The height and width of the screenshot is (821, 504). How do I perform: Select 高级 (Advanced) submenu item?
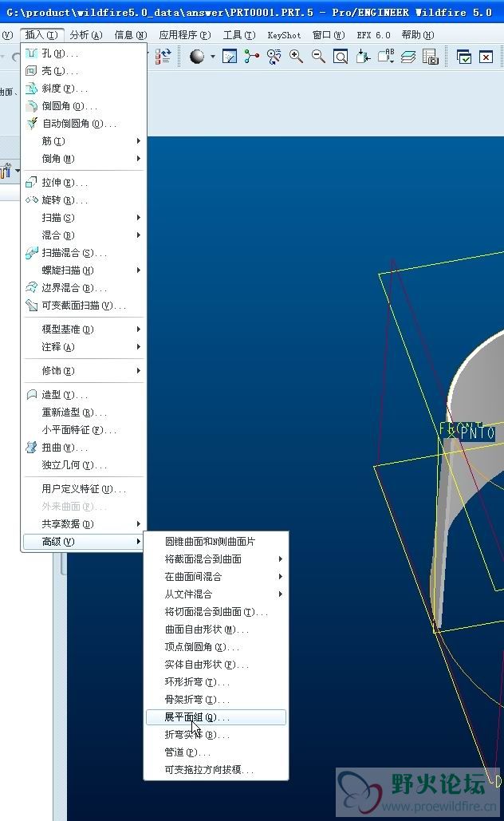coord(84,542)
